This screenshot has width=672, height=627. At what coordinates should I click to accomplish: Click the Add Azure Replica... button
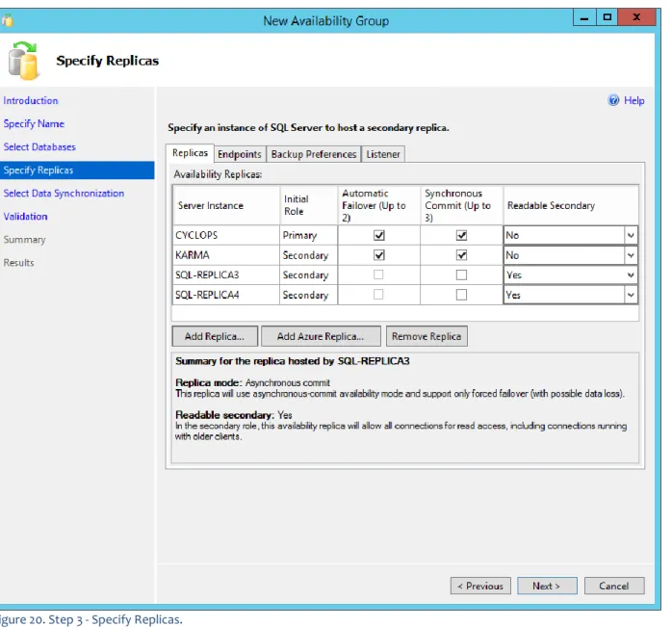(321, 336)
